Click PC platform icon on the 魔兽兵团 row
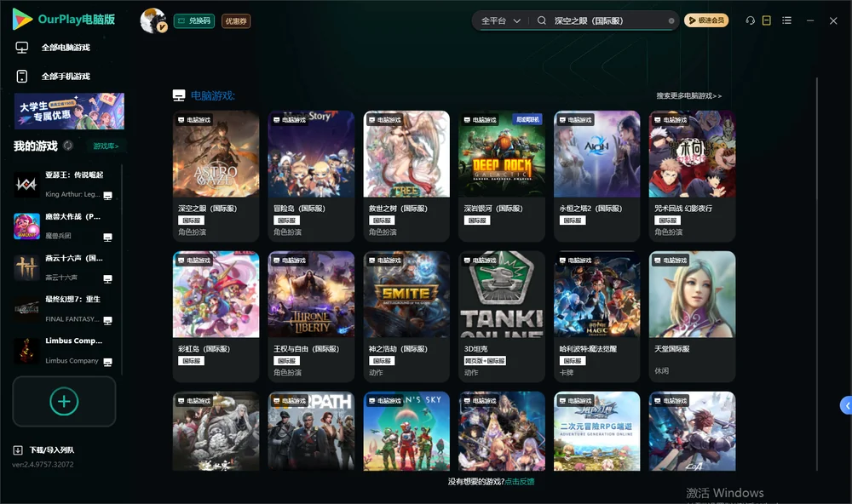Viewport: 852px width, 504px height. click(107, 238)
